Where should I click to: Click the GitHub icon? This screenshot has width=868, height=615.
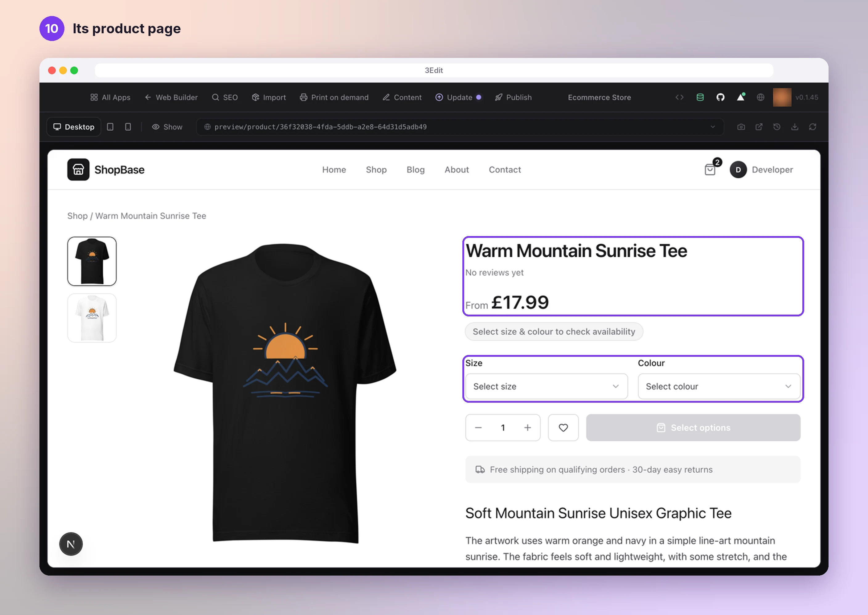[720, 97]
